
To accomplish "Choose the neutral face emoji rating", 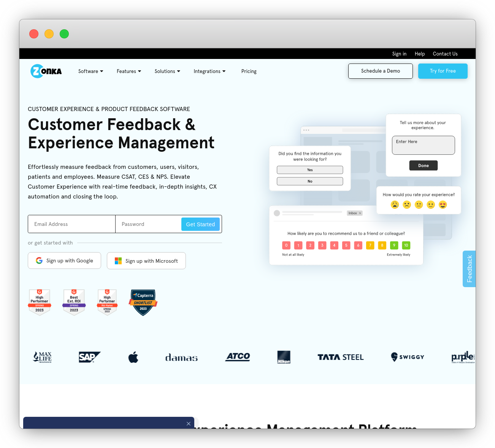I will click(419, 205).
